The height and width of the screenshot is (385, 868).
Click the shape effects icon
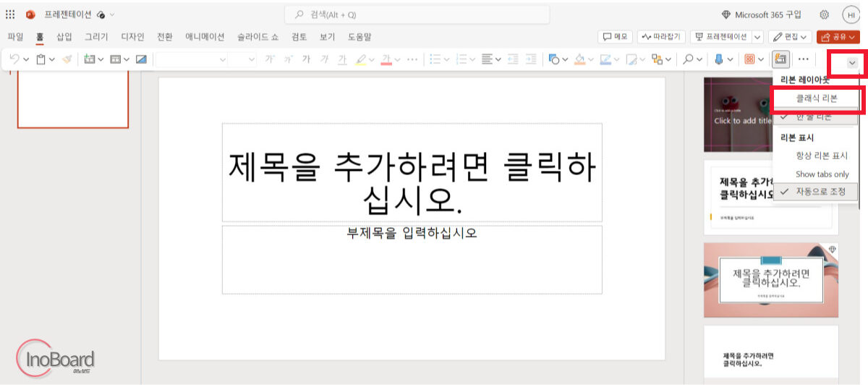tap(631, 59)
